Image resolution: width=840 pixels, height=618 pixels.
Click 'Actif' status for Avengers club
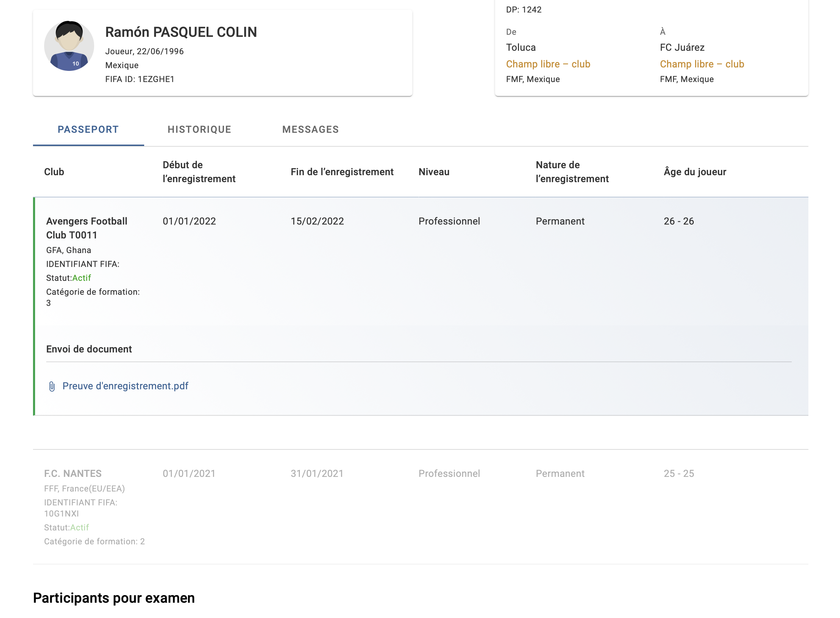[82, 278]
